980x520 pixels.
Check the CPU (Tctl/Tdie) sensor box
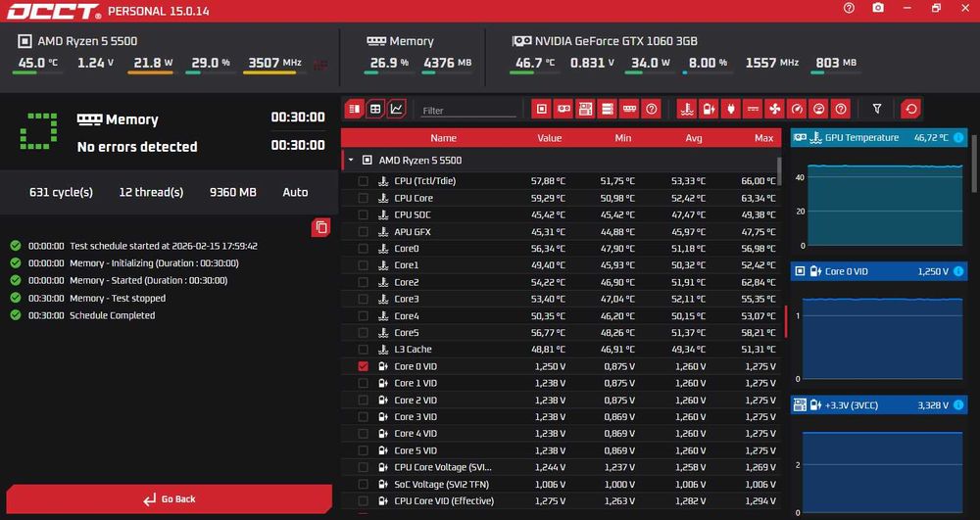(x=364, y=181)
